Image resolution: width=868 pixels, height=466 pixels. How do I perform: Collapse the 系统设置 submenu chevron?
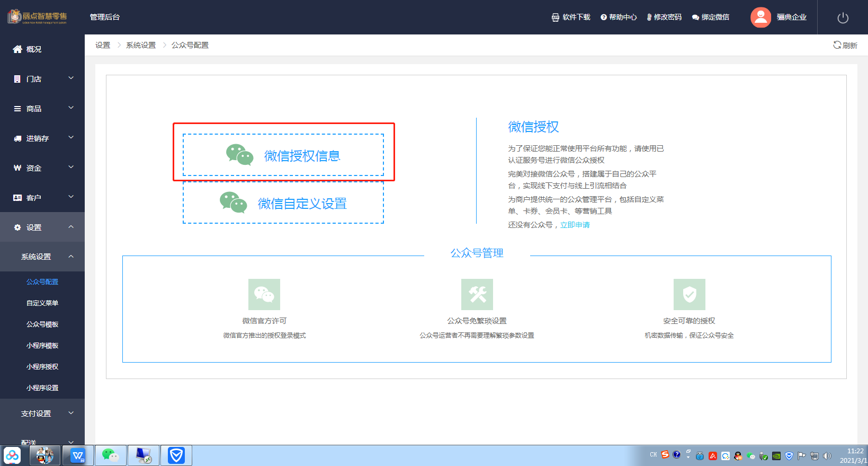click(x=71, y=257)
